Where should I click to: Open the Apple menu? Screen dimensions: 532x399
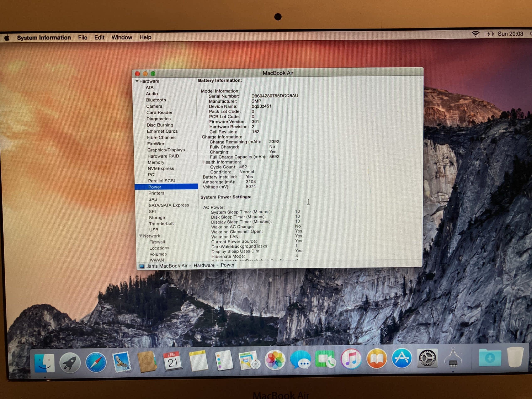click(7, 38)
